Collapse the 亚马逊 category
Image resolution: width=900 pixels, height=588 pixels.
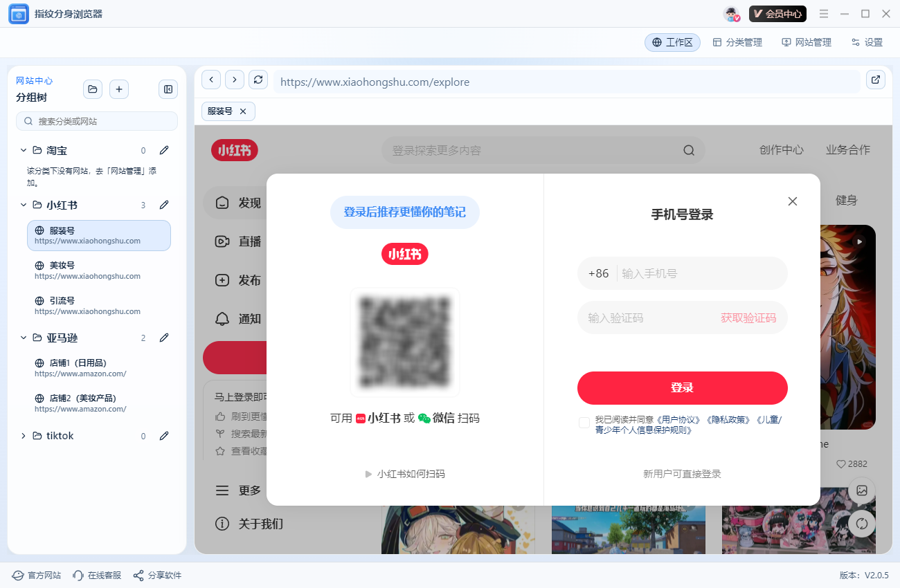[24, 338]
